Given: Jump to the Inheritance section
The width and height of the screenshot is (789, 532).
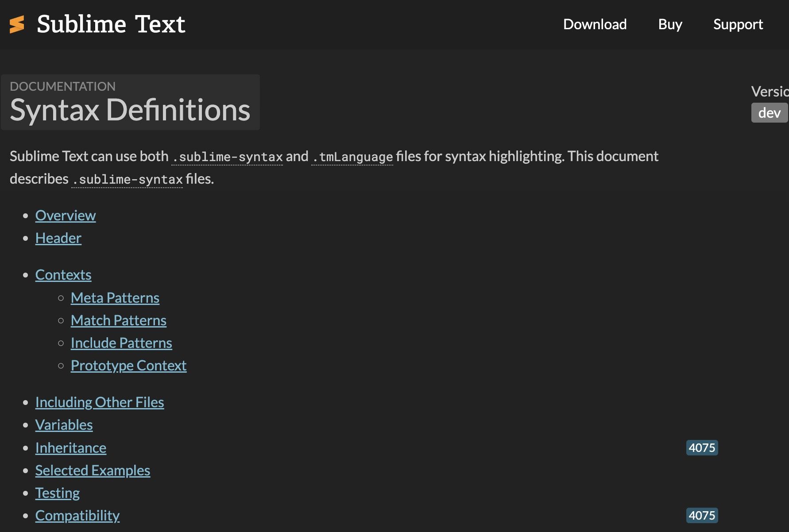Looking at the screenshot, I should coord(71,448).
